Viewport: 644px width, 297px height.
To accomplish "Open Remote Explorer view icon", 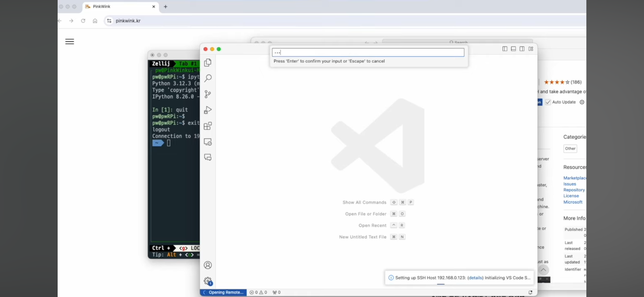I will [x=208, y=142].
